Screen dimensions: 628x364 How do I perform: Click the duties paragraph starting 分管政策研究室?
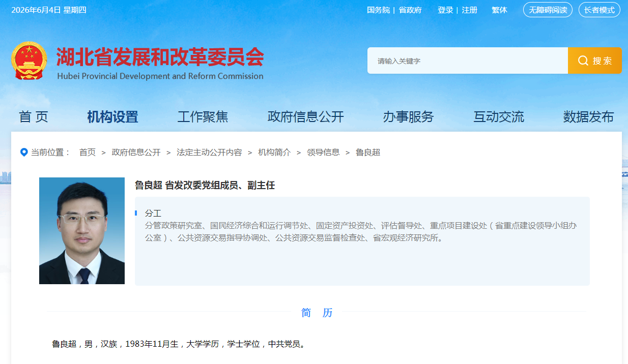361,231
